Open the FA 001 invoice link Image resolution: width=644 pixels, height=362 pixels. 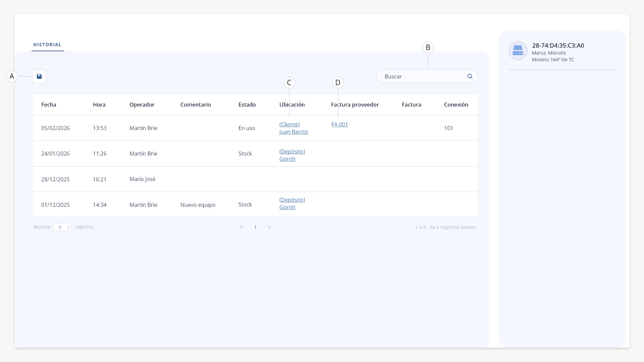pos(339,124)
